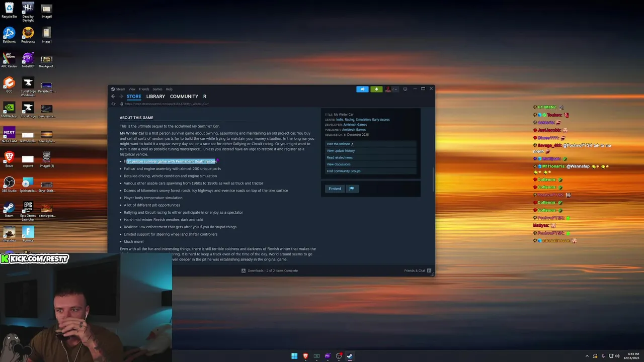The width and height of the screenshot is (644, 362).
Task: Open the NVIDIA App desktop shortcut
Action: coord(9,110)
